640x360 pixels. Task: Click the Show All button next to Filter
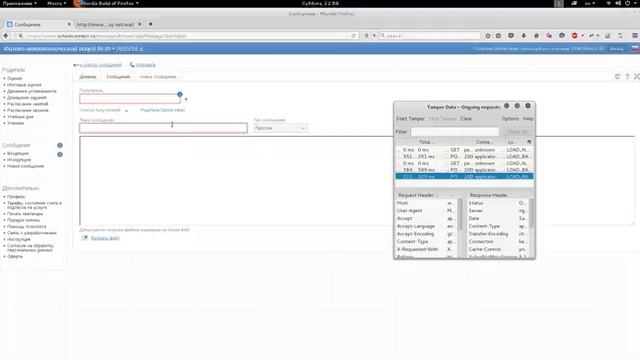518,132
